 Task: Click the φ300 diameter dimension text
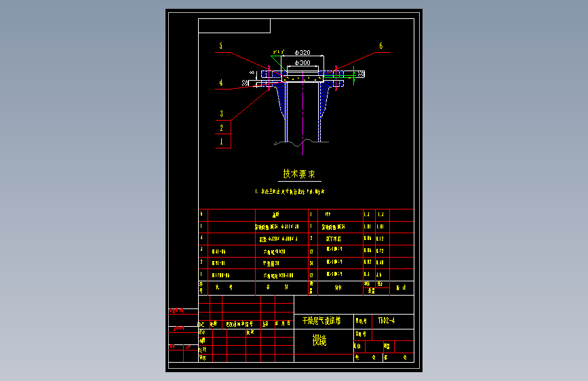point(302,62)
